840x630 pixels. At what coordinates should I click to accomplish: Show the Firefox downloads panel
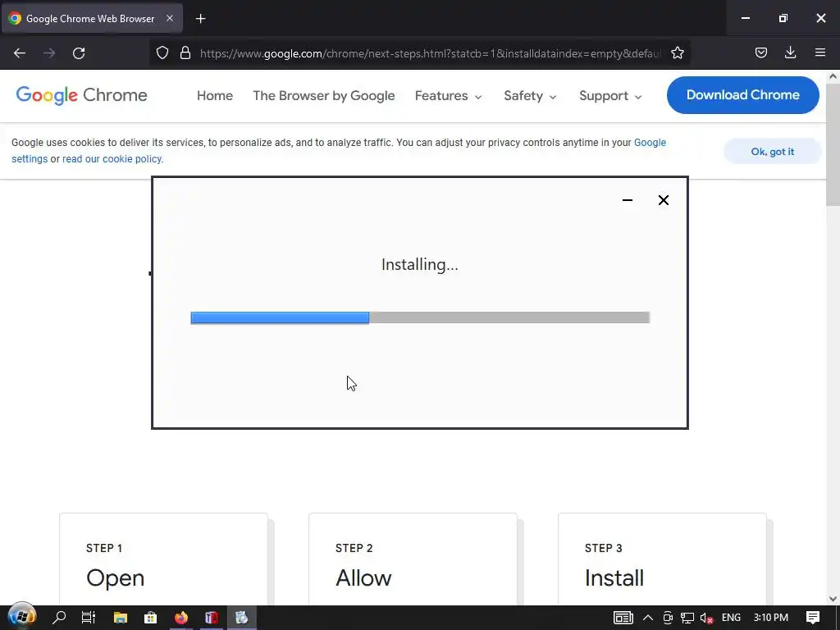pos(790,53)
